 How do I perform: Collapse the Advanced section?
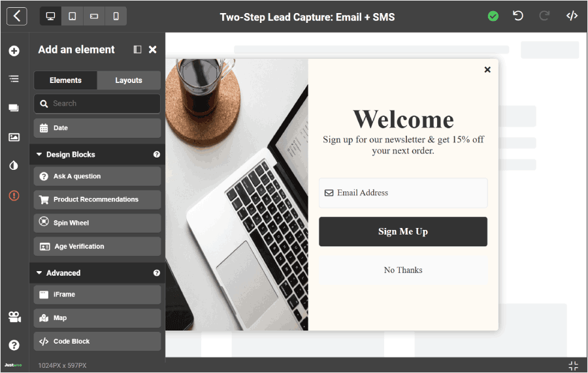point(39,273)
